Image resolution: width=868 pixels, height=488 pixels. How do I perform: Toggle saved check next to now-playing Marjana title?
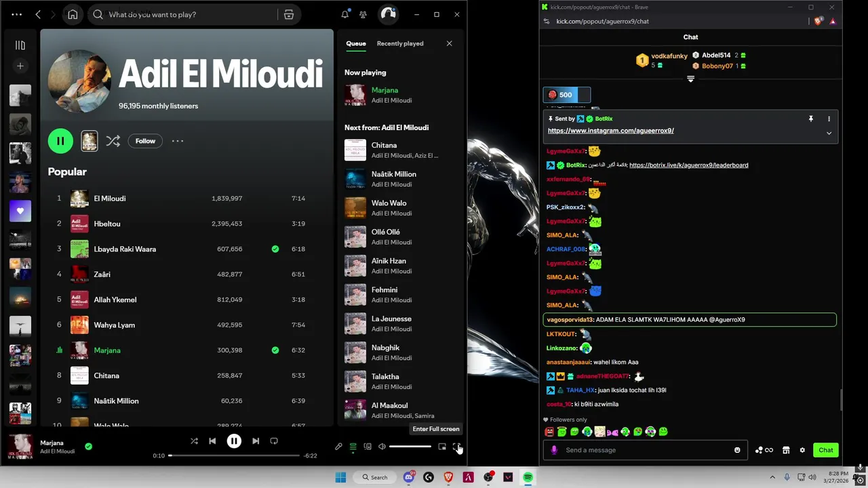pos(88,447)
